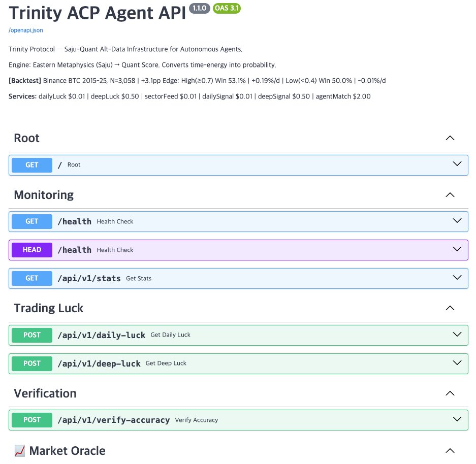Click the /api/v1/stats path text

(x=89, y=278)
